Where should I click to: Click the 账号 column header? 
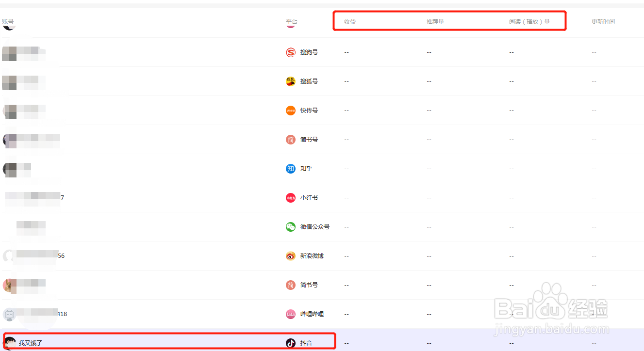coord(8,22)
